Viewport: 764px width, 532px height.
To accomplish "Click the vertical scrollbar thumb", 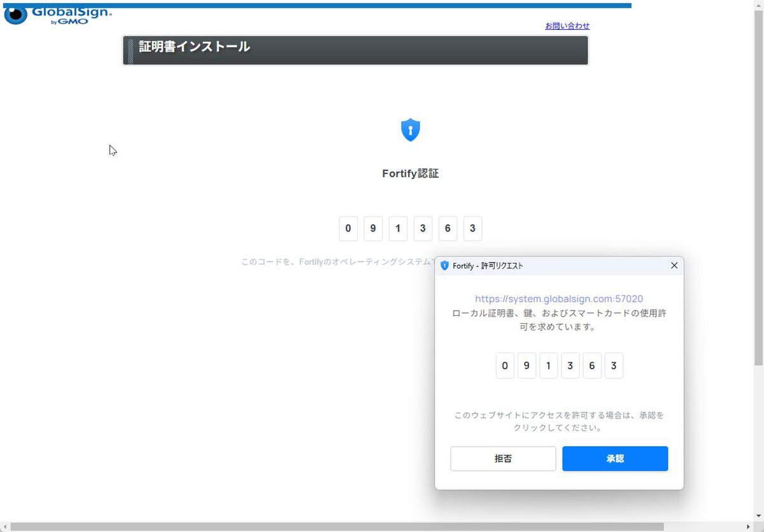I will [758, 188].
